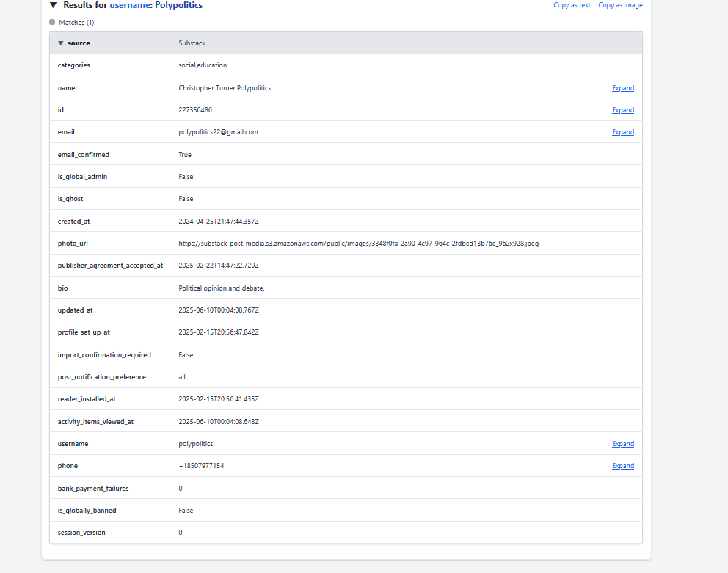The height and width of the screenshot is (573, 728).
Task: Click Copy as image
Action: pos(620,5)
